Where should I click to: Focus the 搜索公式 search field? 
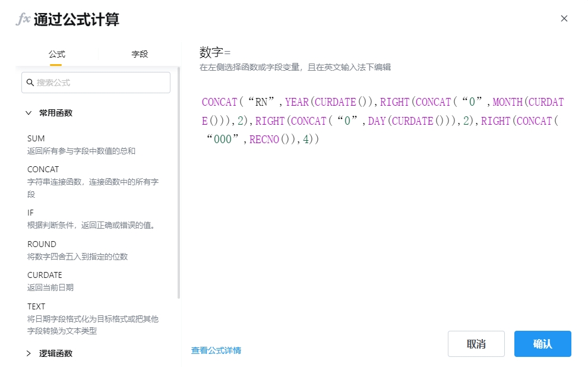(101, 83)
